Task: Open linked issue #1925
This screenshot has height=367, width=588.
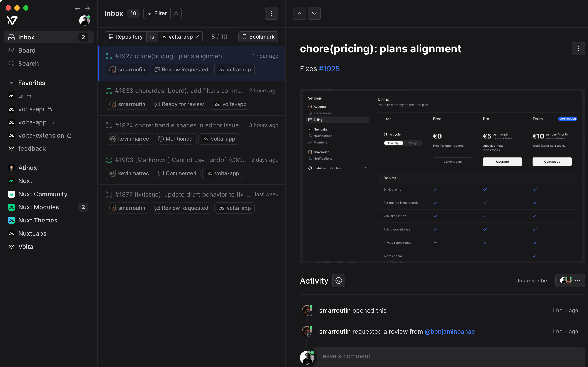Action: click(329, 69)
